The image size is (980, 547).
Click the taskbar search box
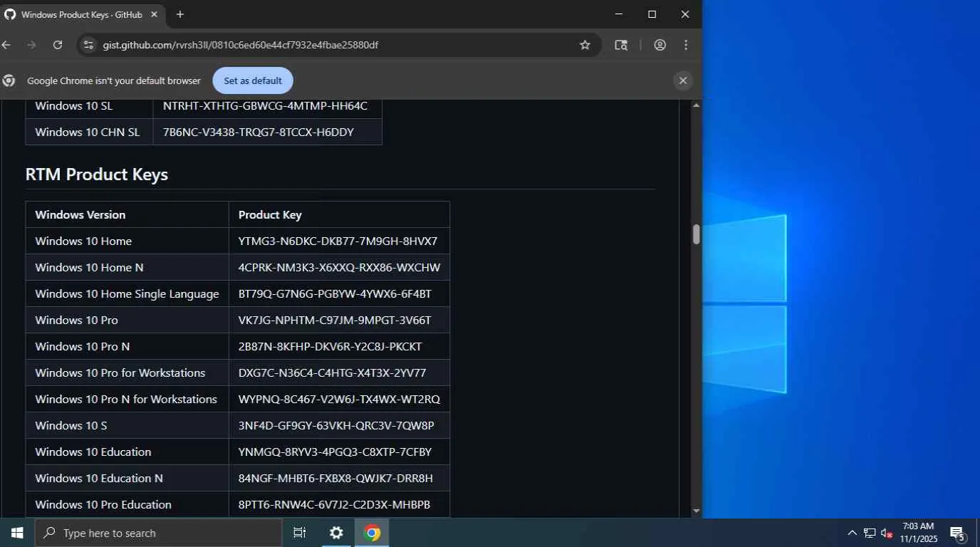click(x=159, y=533)
